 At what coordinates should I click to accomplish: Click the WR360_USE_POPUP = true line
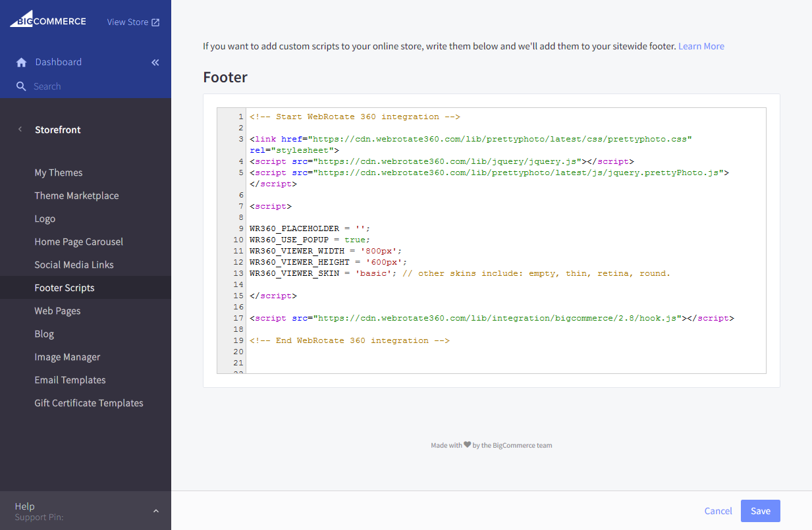310,240
